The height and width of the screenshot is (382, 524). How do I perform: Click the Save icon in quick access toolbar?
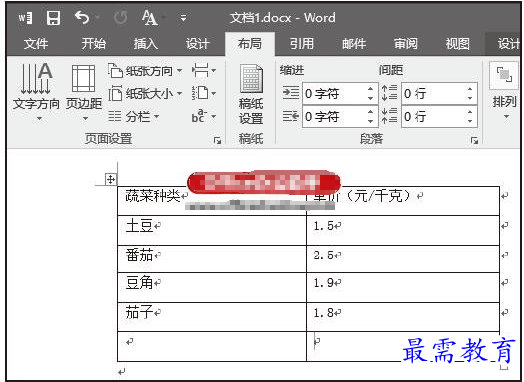point(53,18)
